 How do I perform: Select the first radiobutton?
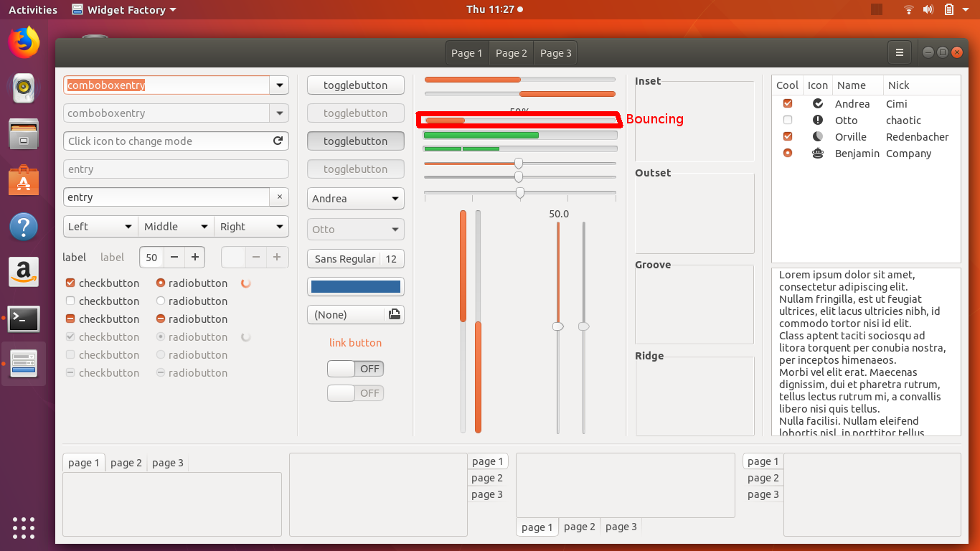[160, 283]
